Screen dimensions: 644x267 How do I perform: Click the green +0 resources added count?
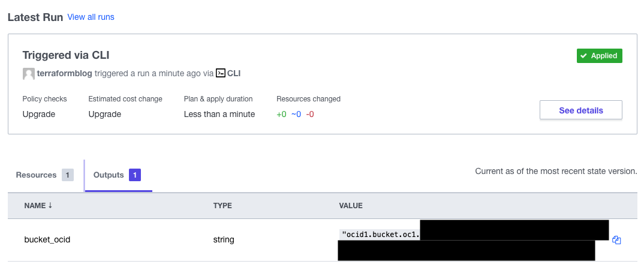[x=281, y=114]
